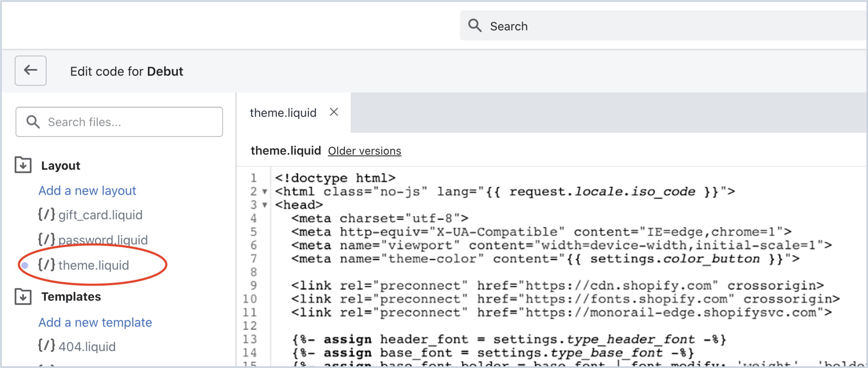
Task: Close the theme.liquid tab
Action: [x=334, y=112]
